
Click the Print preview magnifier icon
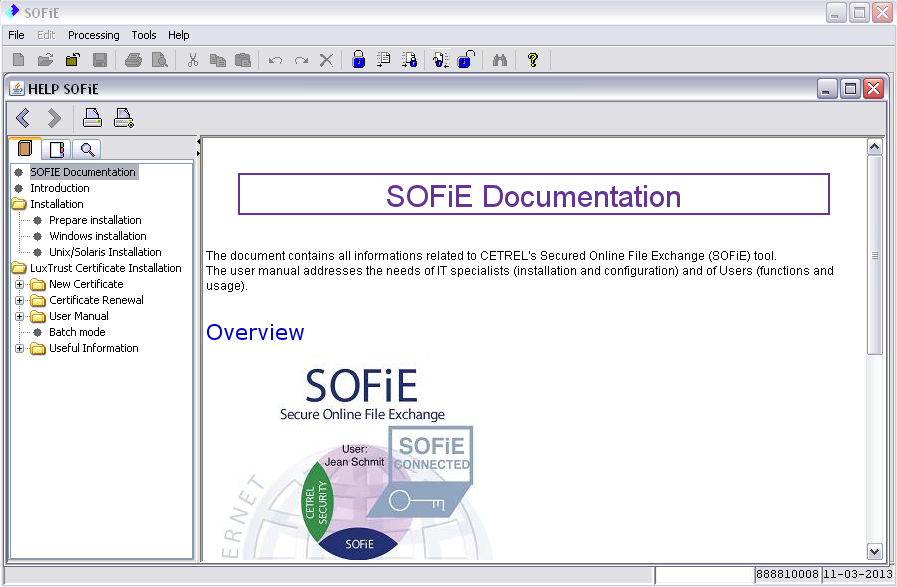point(160,60)
